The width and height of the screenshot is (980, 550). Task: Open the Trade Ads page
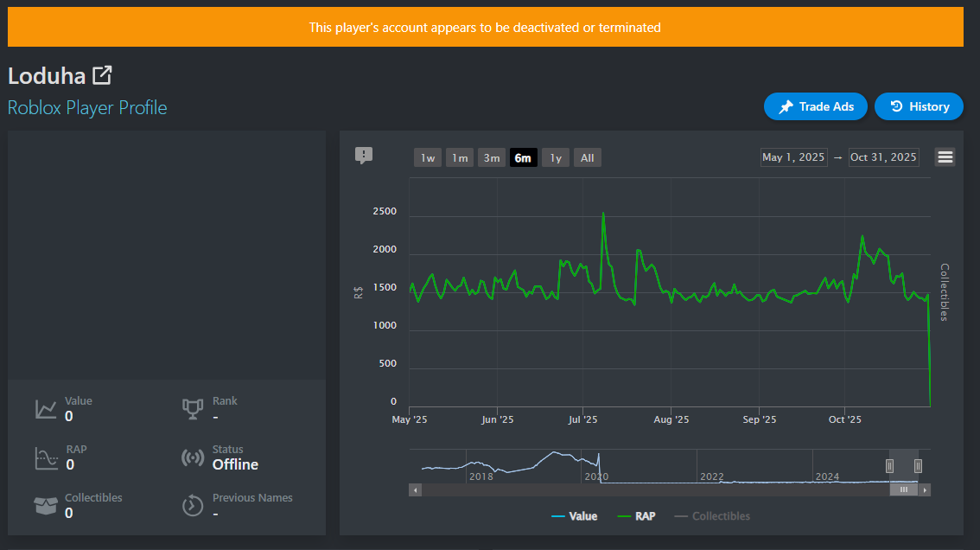[816, 106]
